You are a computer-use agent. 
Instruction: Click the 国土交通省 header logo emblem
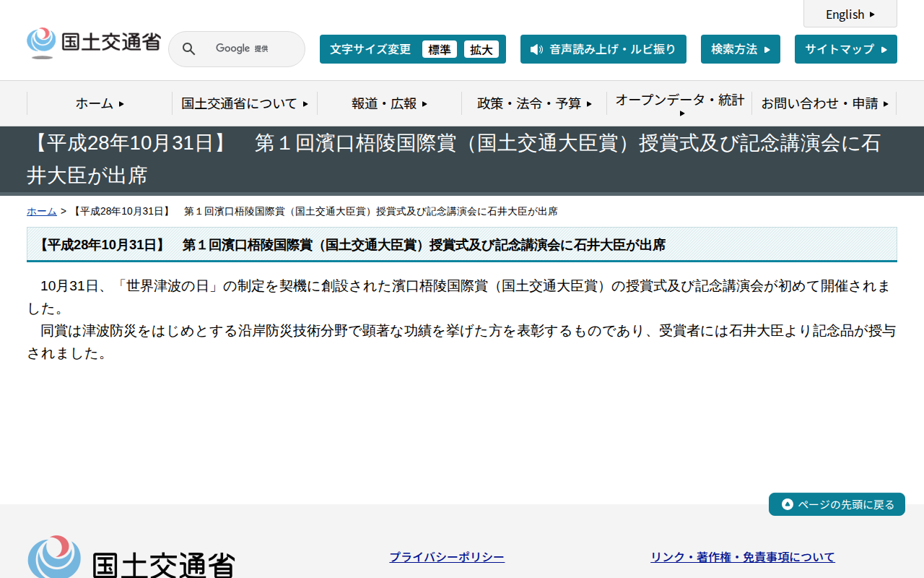[x=41, y=42]
